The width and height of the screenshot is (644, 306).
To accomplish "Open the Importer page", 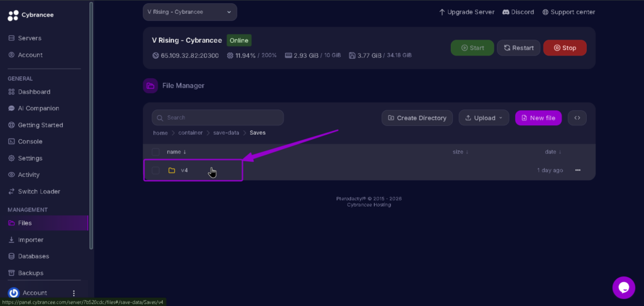I will pos(26,240).
